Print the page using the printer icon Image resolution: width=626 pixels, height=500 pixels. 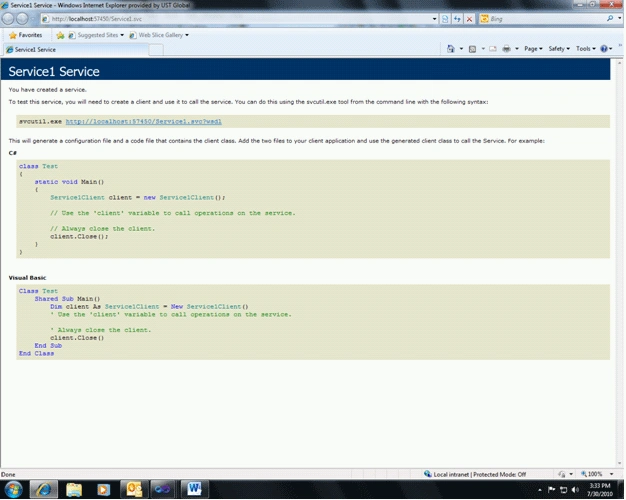507,49
